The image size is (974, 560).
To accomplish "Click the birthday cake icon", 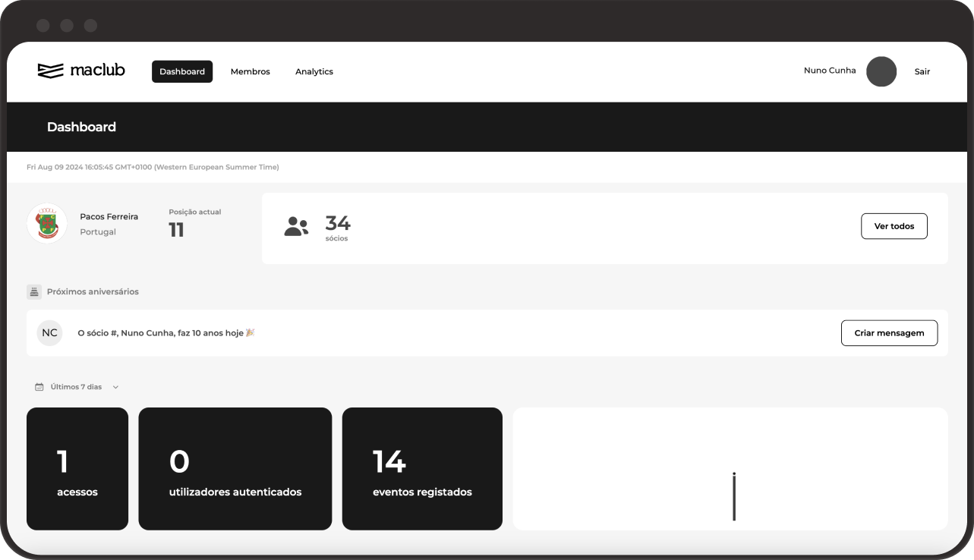I will pyautogui.click(x=34, y=291).
